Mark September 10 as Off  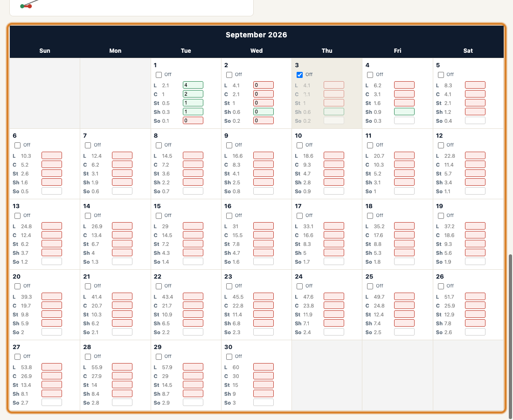coord(300,145)
